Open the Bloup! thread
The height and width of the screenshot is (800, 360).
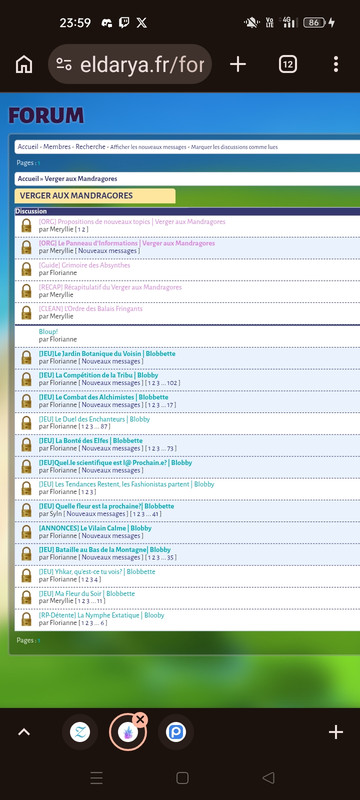click(x=49, y=331)
